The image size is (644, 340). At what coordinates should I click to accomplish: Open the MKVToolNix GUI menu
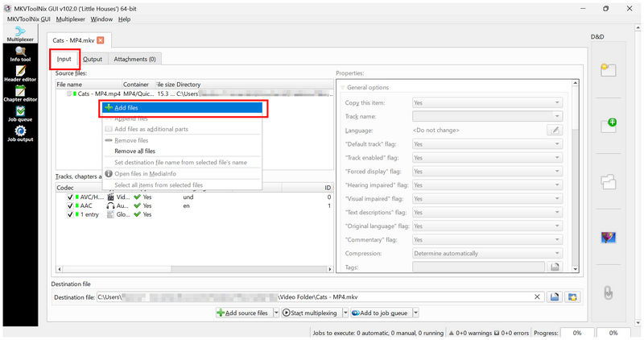[x=29, y=19]
